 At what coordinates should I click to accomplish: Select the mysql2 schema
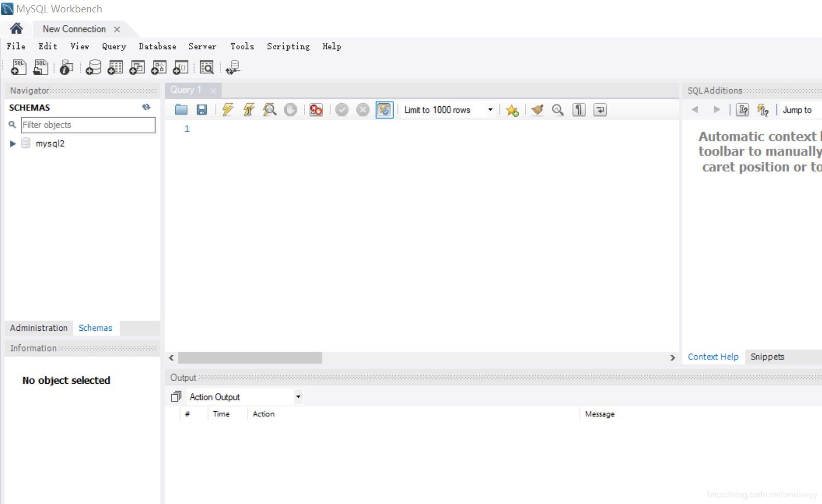[50, 144]
